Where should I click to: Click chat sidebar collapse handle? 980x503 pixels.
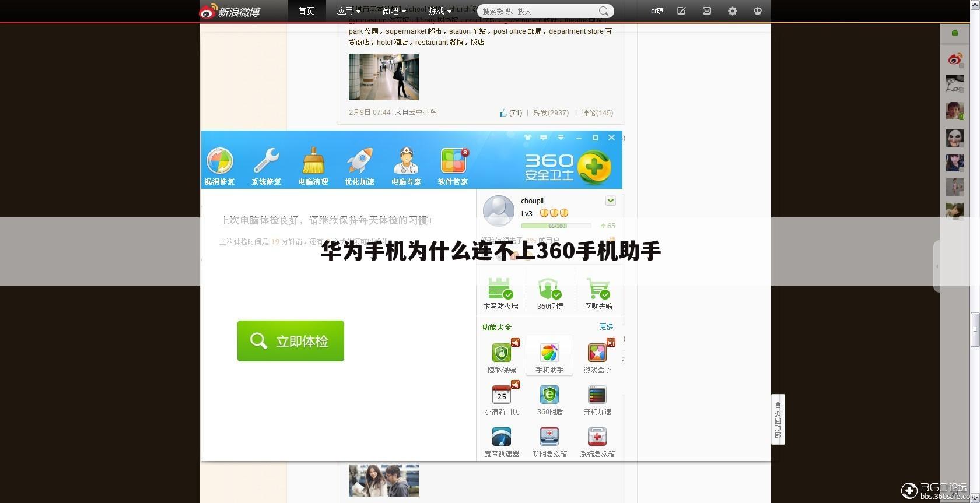click(937, 266)
